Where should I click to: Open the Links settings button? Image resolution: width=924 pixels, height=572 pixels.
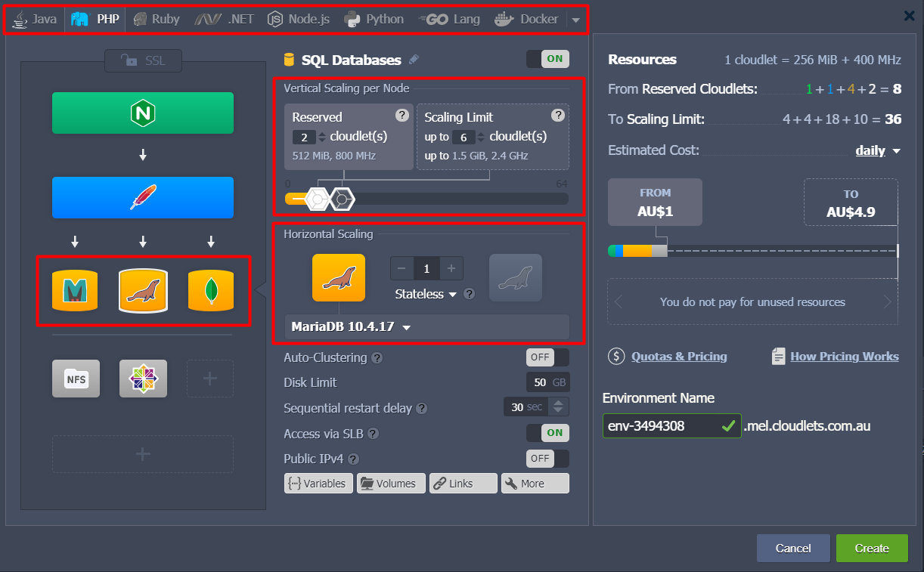[463, 484]
